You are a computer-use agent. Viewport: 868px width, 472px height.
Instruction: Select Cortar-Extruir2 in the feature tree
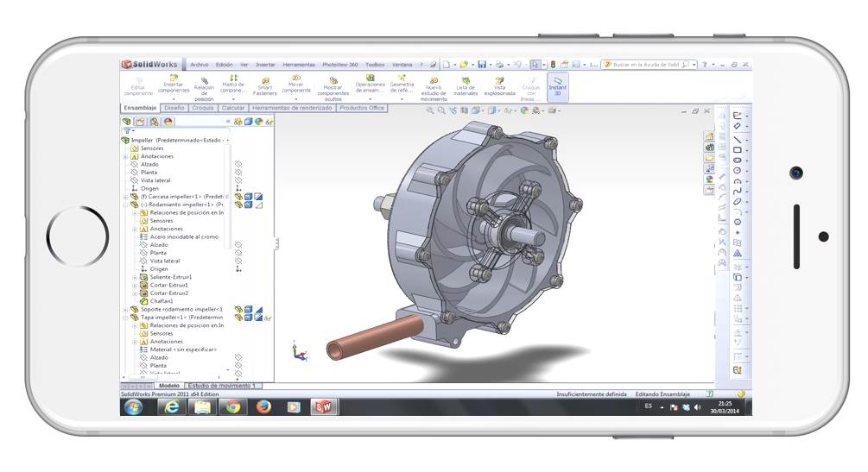(x=168, y=293)
